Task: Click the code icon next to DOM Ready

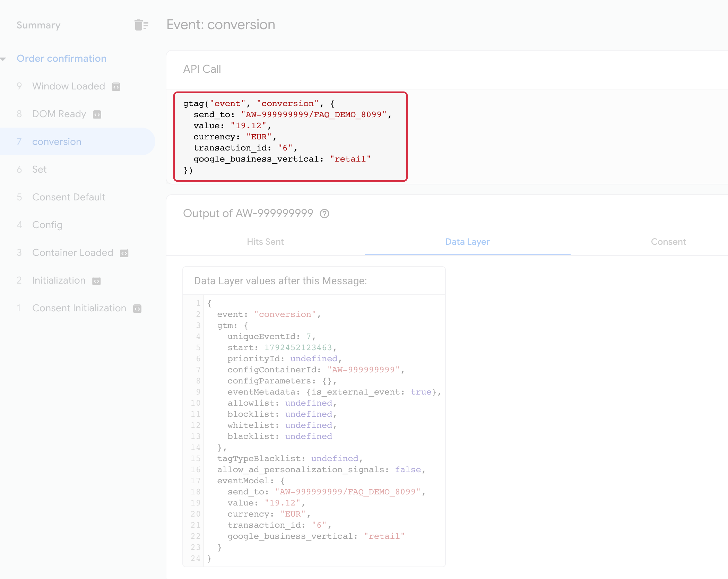Action: coord(97,114)
